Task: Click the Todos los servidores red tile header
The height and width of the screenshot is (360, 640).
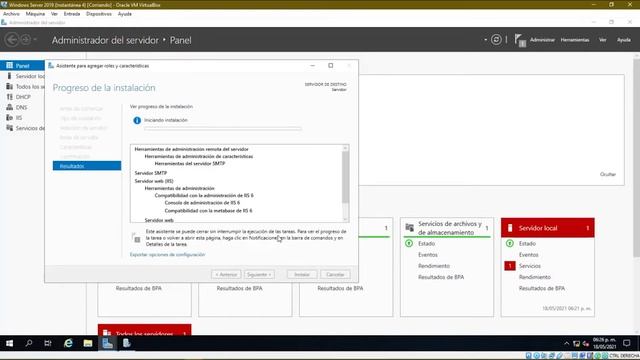Action: pos(144,330)
